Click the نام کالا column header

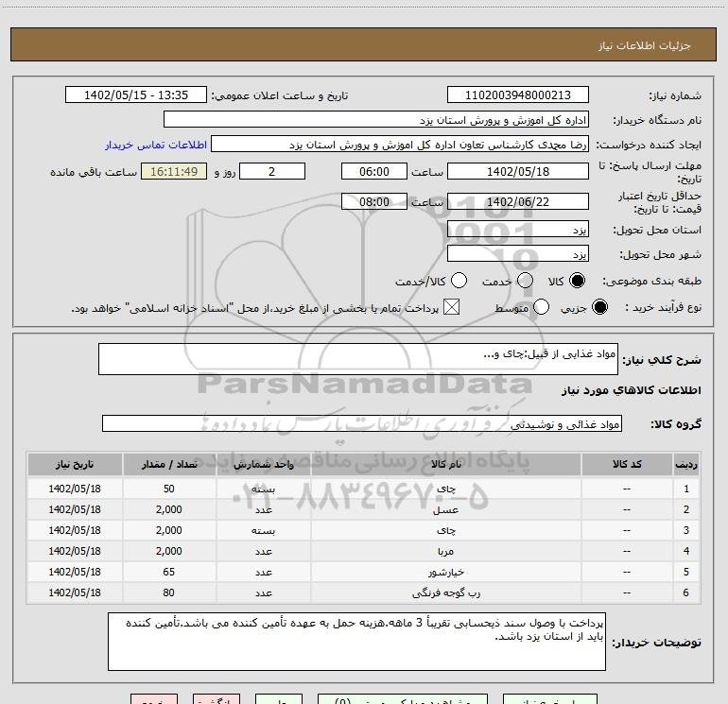[x=445, y=465]
